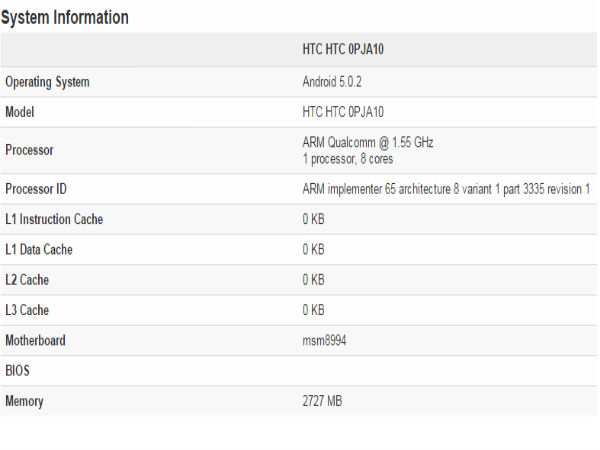
Task: Click the 0 KB value for L3 Cache
Action: (313, 311)
